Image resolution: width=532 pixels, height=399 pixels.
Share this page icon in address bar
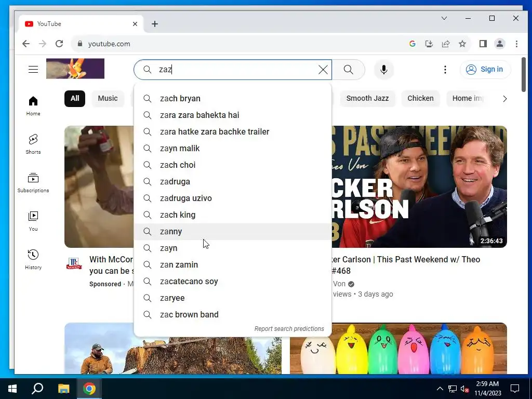(445, 44)
